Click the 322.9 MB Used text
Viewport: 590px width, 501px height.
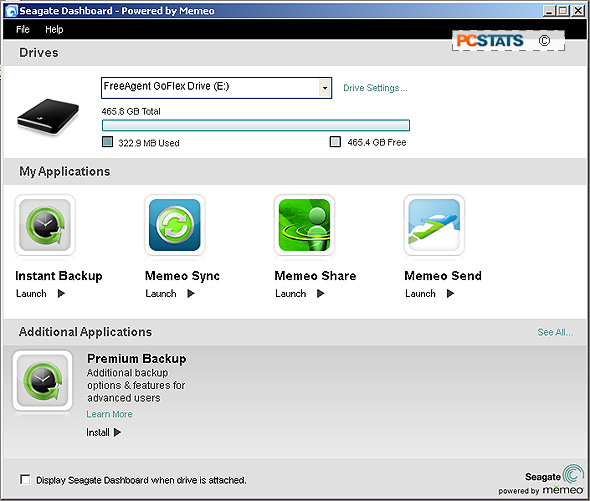(x=149, y=143)
